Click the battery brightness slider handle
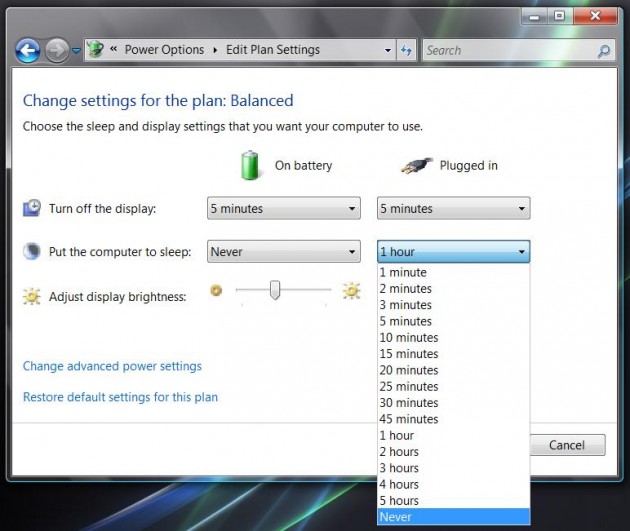This screenshot has height=531, width=630. point(275,290)
